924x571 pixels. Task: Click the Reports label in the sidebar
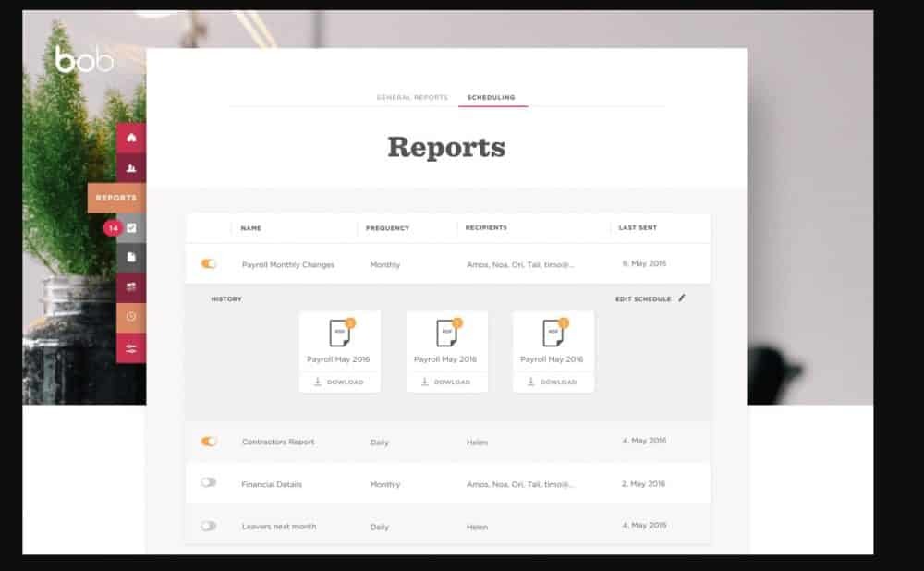point(116,198)
